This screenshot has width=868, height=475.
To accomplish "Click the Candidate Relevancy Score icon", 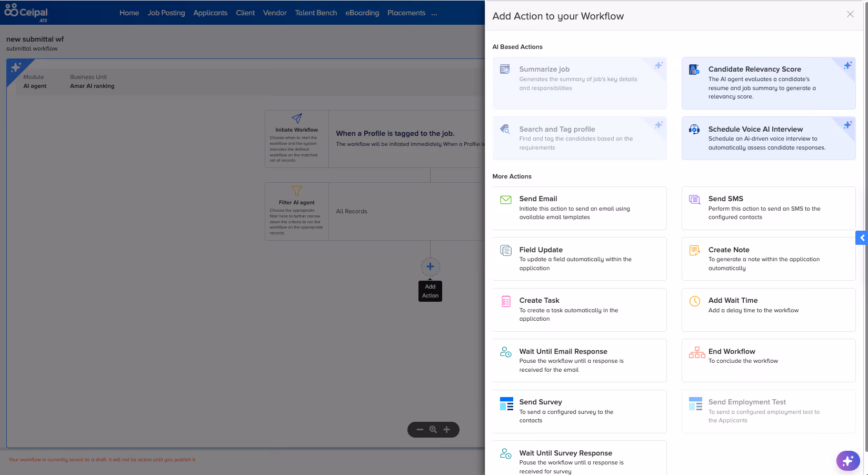I will coord(694,69).
